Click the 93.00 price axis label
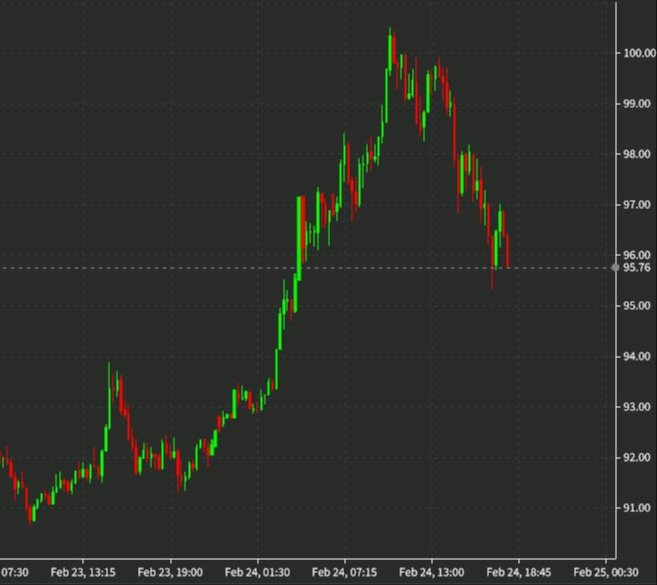657x585 pixels. click(x=636, y=408)
